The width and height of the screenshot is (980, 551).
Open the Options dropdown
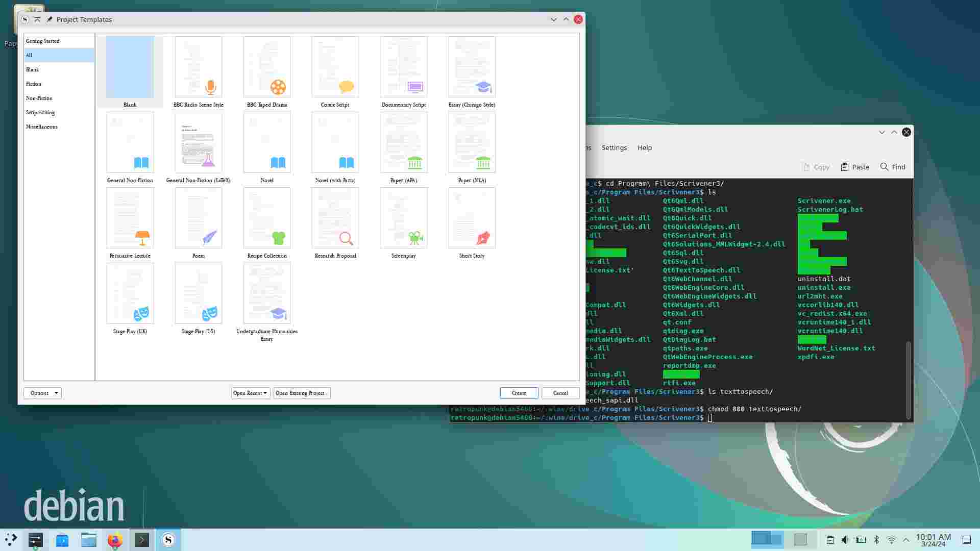coord(42,393)
